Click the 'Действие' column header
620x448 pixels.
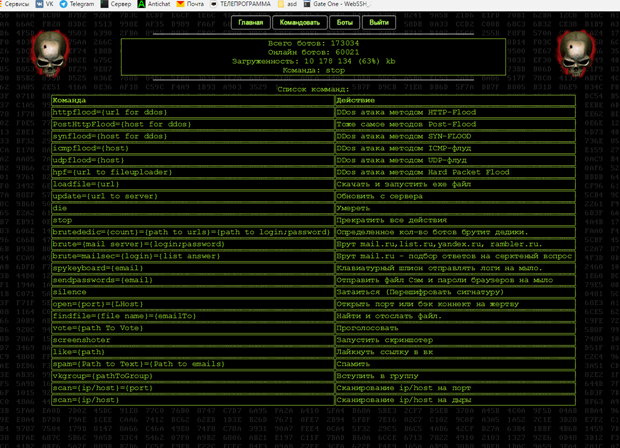click(x=455, y=100)
